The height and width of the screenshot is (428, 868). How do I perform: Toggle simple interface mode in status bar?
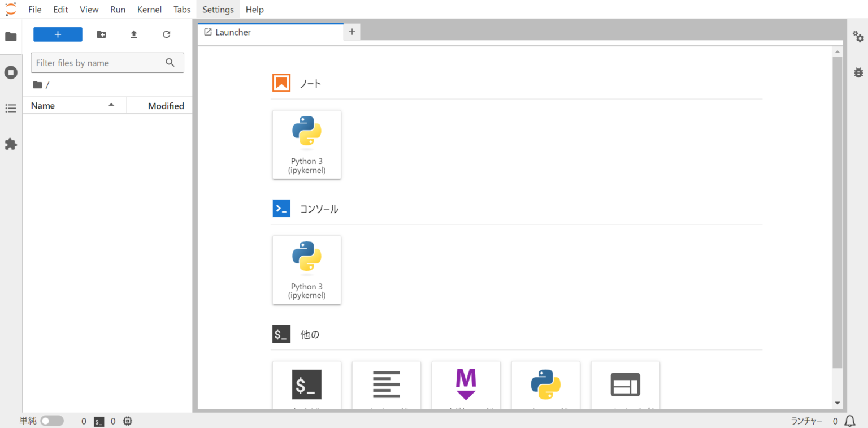[x=52, y=421]
